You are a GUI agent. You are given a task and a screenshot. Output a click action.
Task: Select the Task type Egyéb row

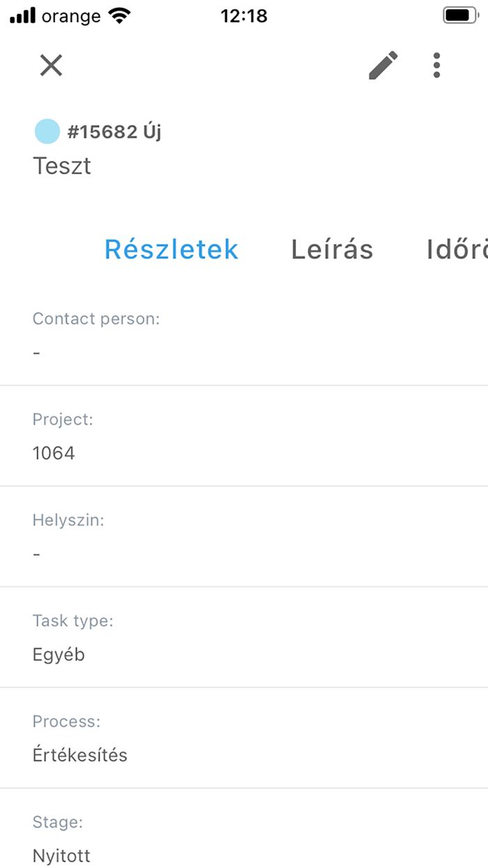tap(244, 637)
